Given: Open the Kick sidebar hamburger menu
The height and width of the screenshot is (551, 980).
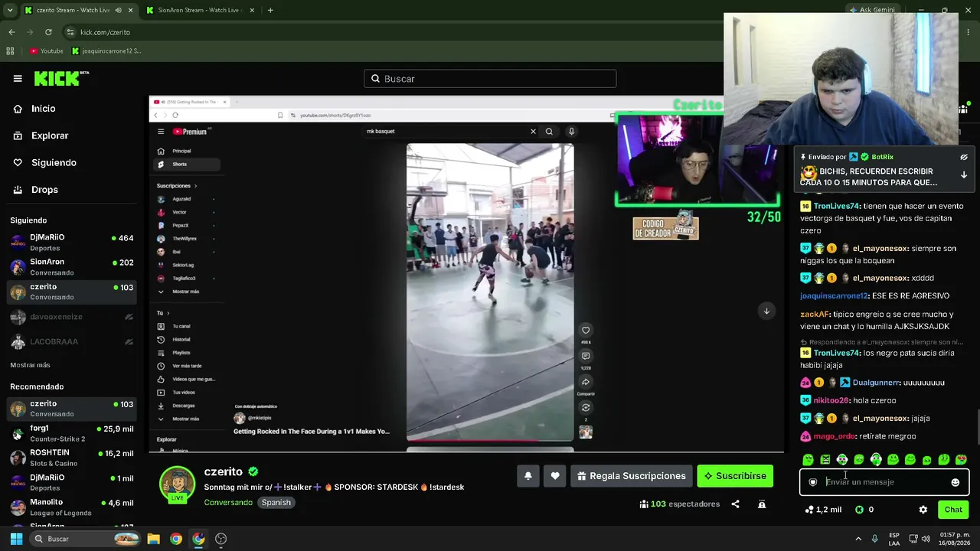Looking at the screenshot, I should tap(18, 78).
